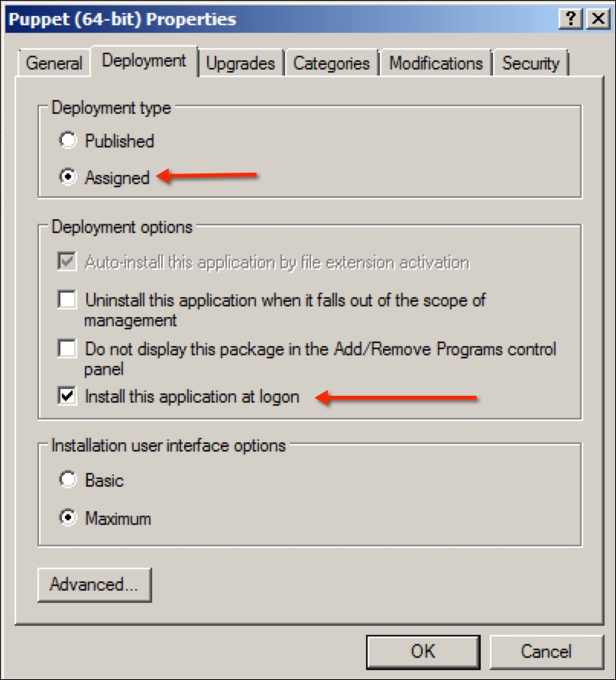This screenshot has width=616, height=680.
Task: Switch to the General tab
Action: [x=54, y=63]
